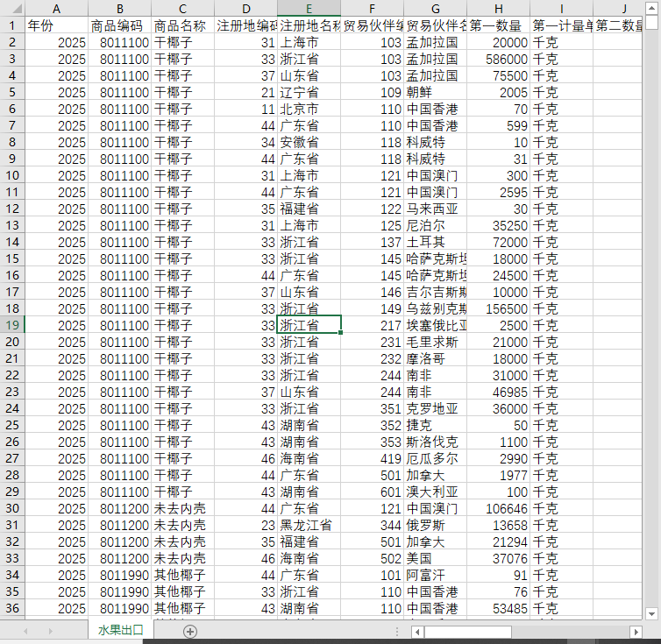Viewport: 661px width, 644px height.
Task: Click the 商品编码 header cell
Action: [120, 25]
